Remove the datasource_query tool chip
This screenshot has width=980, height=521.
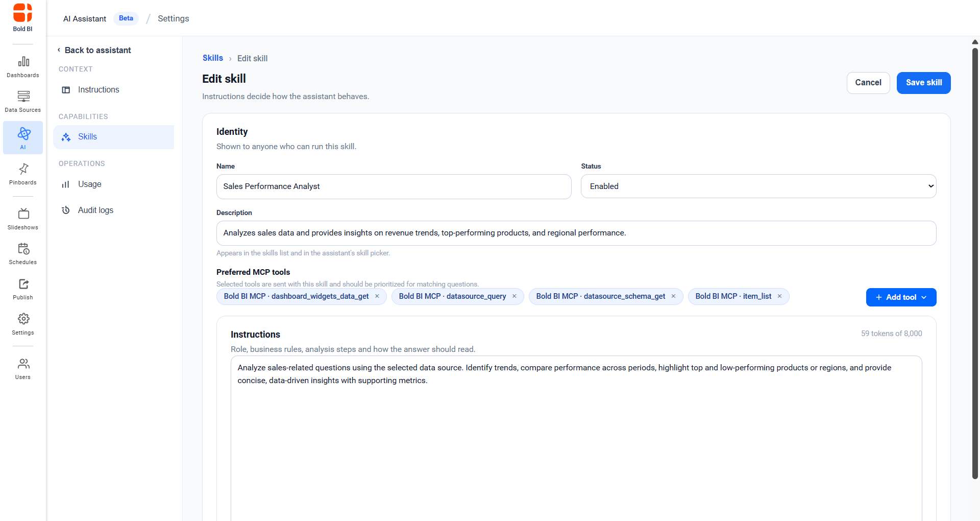[x=514, y=296]
